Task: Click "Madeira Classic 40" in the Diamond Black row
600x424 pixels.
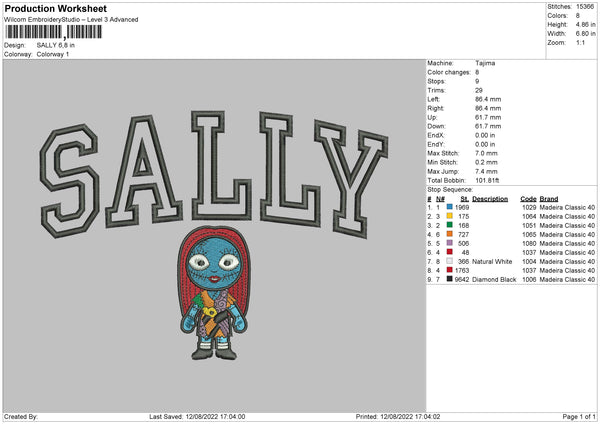Action: [567, 279]
